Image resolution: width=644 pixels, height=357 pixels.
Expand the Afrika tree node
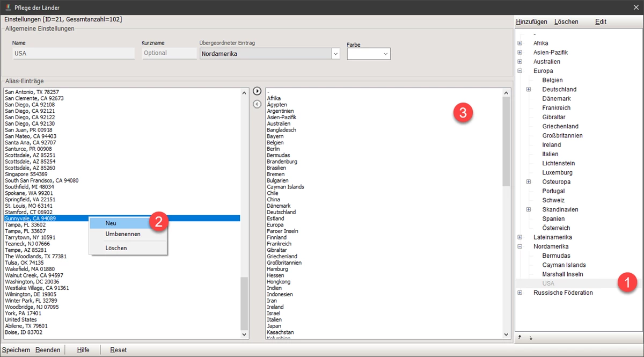[x=519, y=43]
